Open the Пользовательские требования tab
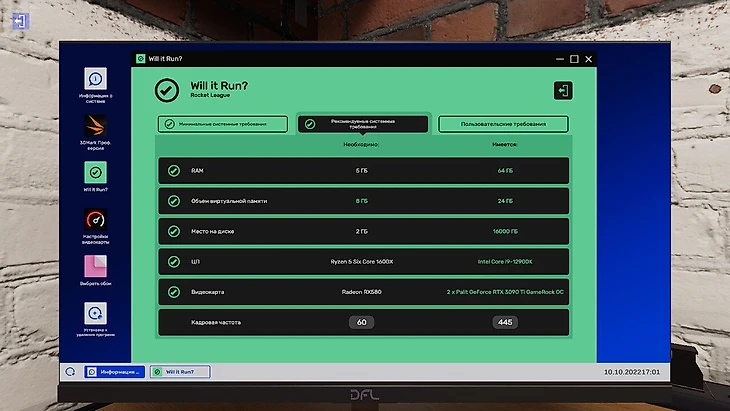 pyautogui.click(x=503, y=124)
